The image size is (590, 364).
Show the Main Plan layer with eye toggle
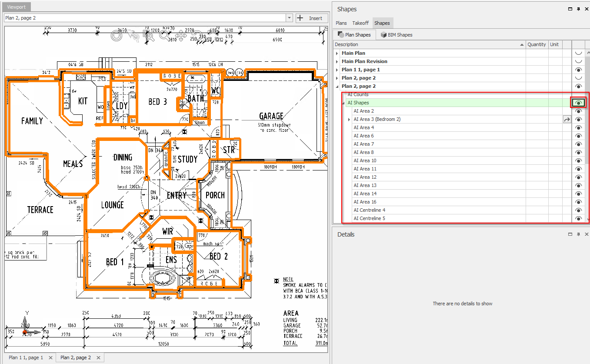pos(578,53)
